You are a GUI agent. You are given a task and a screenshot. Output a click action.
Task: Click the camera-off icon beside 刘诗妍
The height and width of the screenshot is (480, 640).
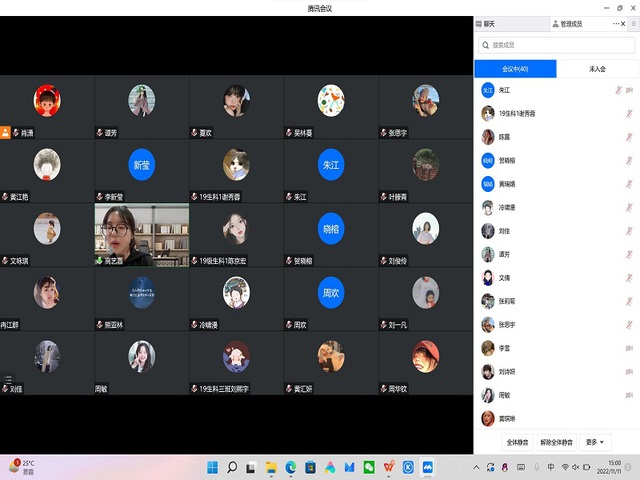tap(629, 372)
